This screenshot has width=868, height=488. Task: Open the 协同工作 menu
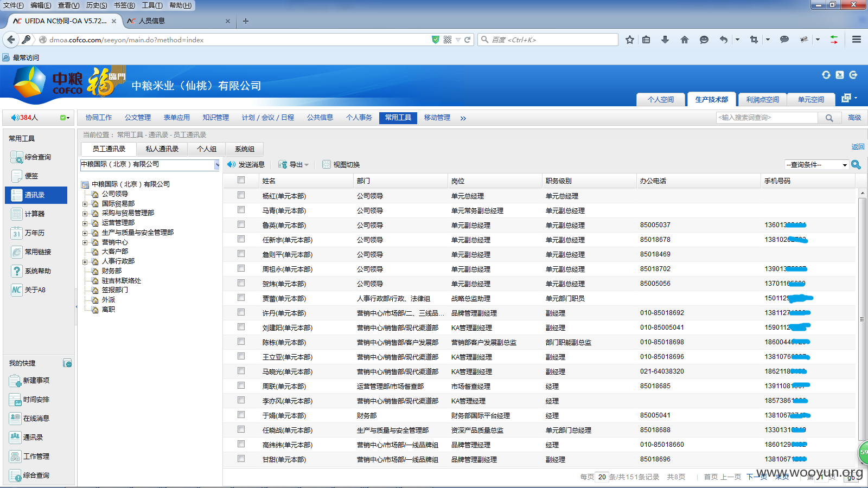click(99, 118)
